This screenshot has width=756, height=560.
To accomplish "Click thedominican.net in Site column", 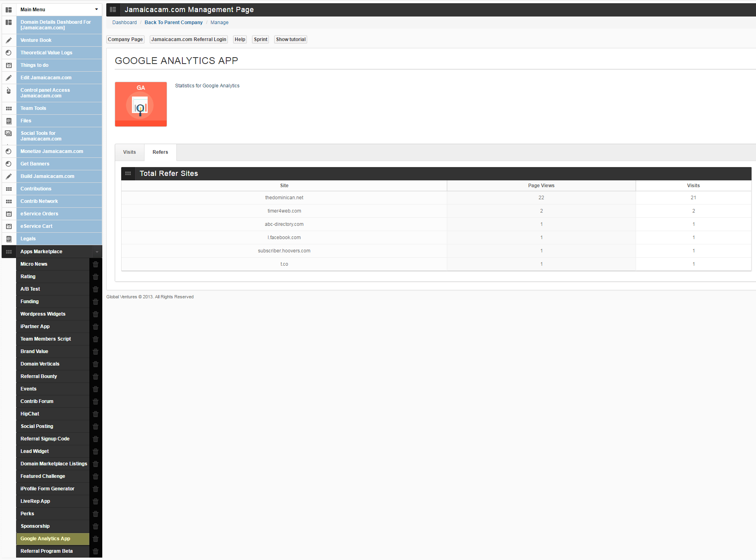I will point(284,198).
